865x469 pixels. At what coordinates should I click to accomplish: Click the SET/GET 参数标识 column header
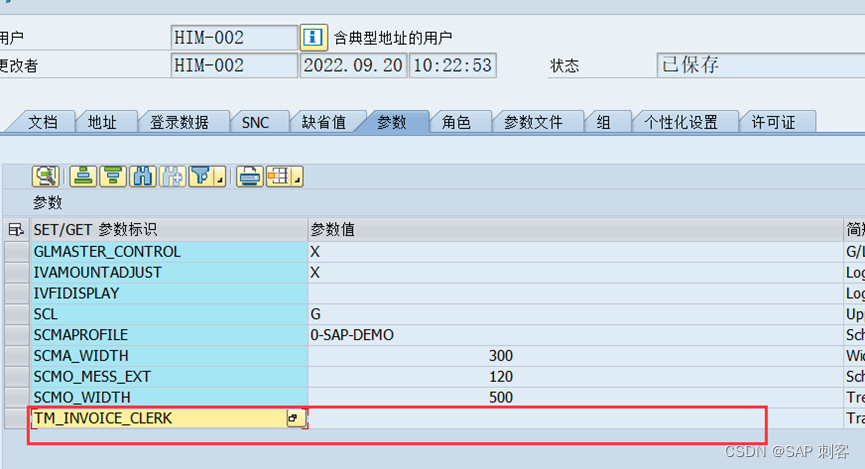169,230
